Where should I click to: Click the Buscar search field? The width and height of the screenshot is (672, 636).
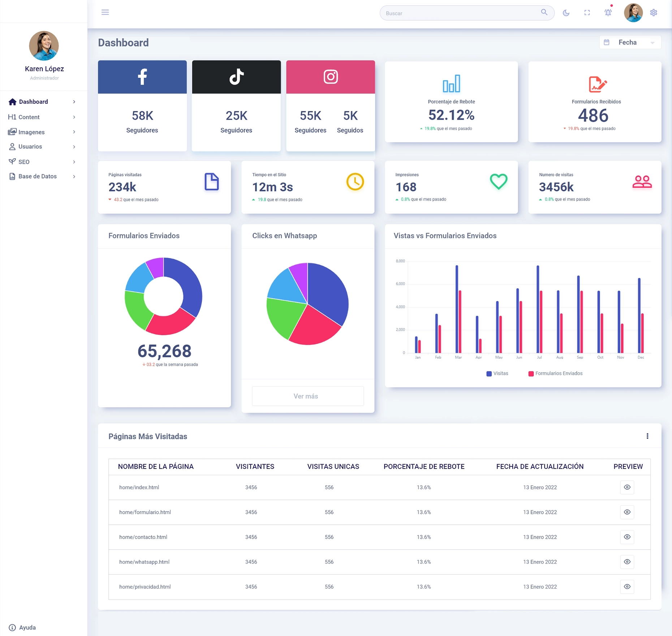[461, 13]
